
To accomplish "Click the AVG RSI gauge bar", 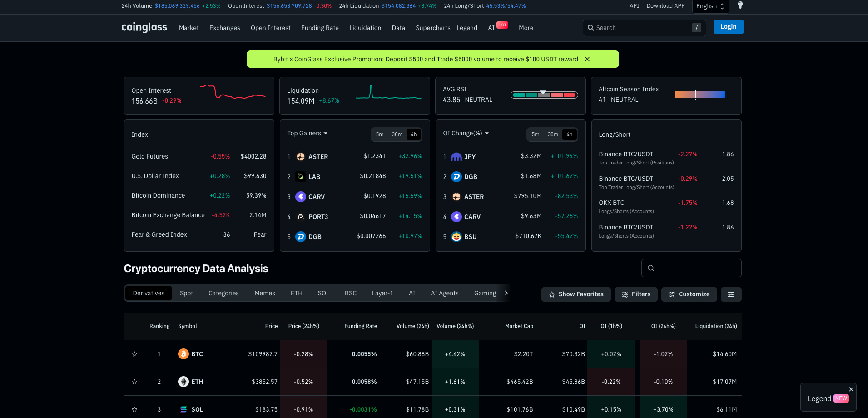I will [x=544, y=95].
